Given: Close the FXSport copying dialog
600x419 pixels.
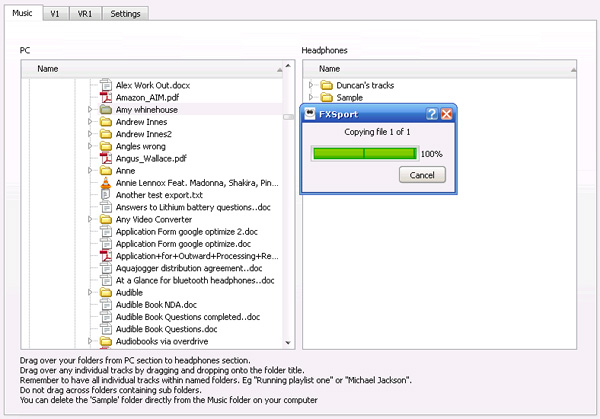Looking at the screenshot, I should [447, 114].
